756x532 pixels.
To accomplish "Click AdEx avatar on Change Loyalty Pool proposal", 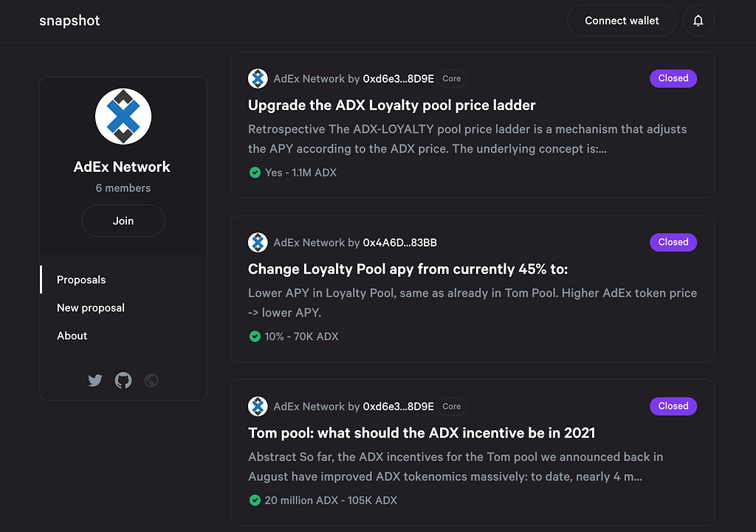I will click(x=258, y=243).
